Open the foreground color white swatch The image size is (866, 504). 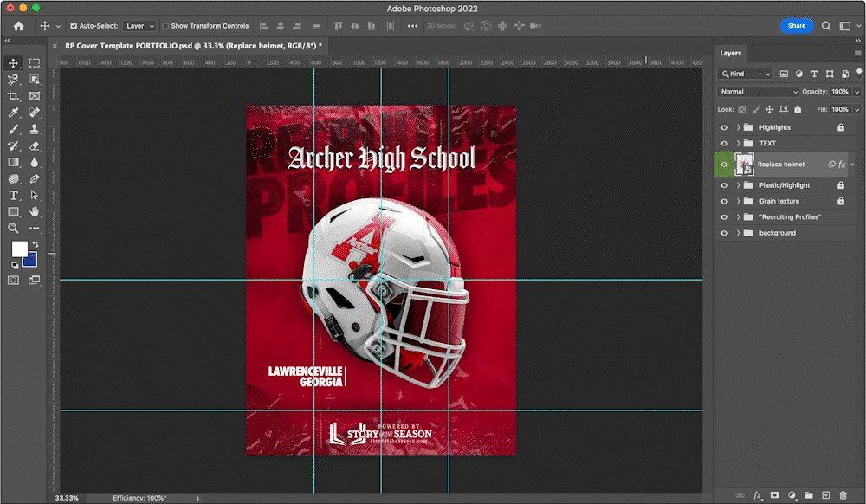tap(18, 249)
